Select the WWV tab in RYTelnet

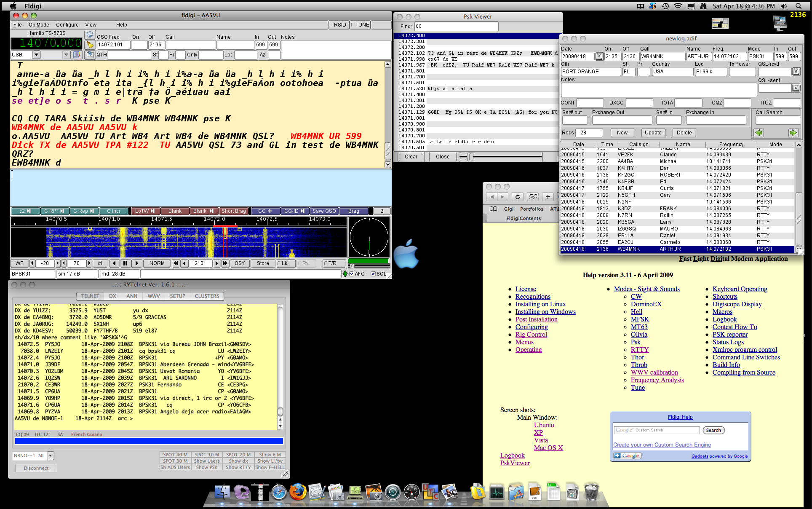[x=154, y=296]
